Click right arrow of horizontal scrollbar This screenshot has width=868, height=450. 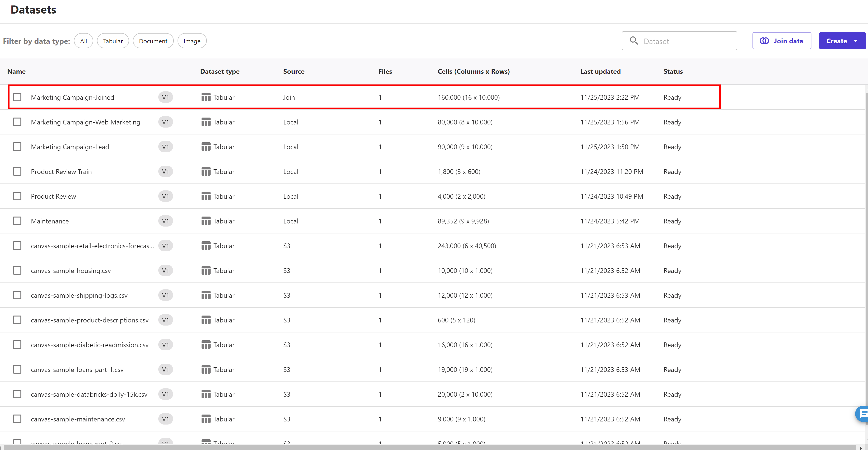point(861,447)
